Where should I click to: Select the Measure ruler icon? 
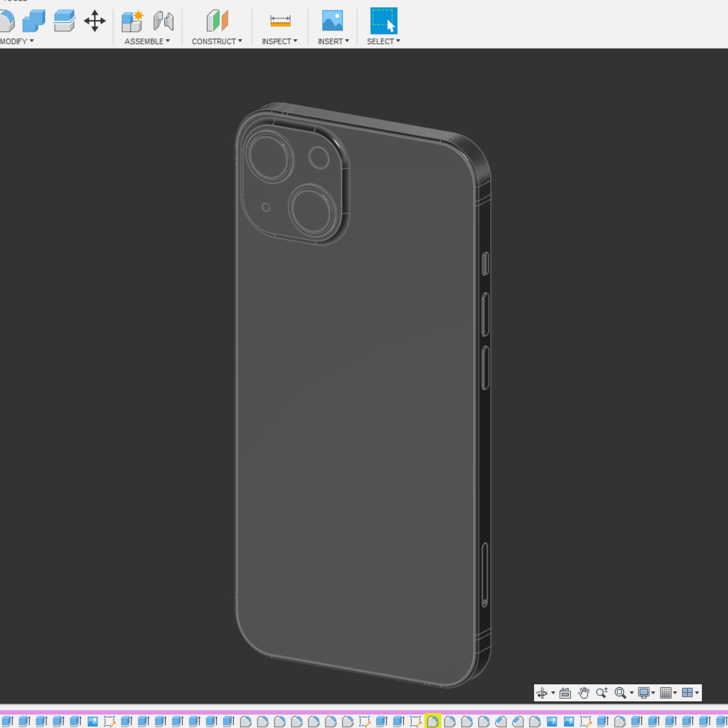tap(280, 21)
